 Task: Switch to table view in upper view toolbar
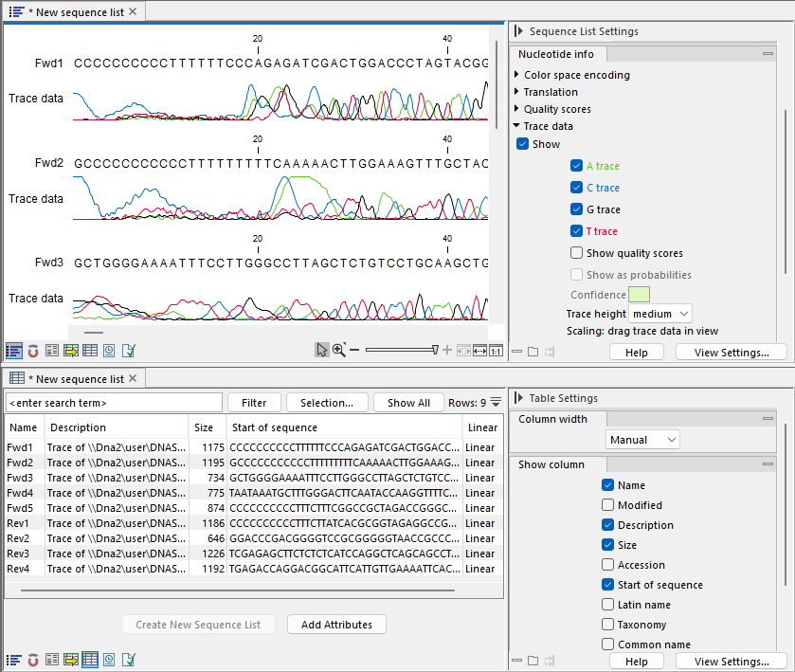90,351
